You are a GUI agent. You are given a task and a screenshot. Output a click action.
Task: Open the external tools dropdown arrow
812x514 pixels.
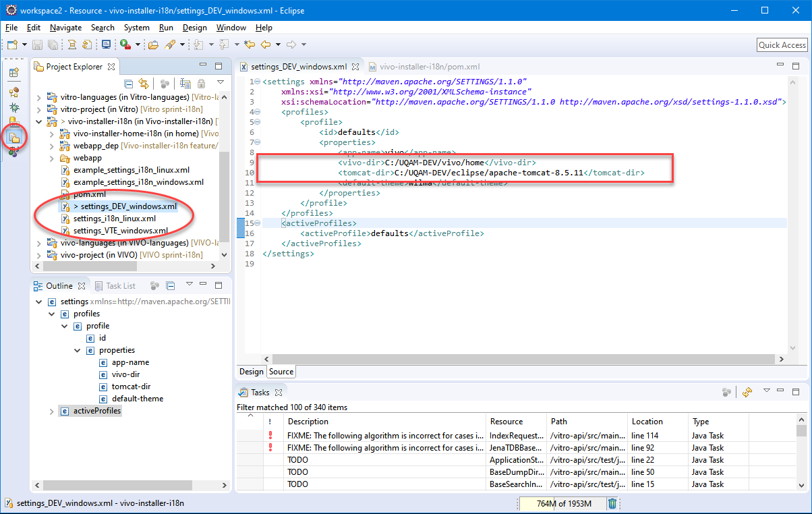138,45
